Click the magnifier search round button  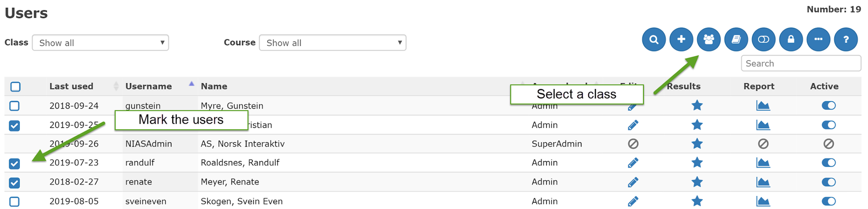[654, 40]
